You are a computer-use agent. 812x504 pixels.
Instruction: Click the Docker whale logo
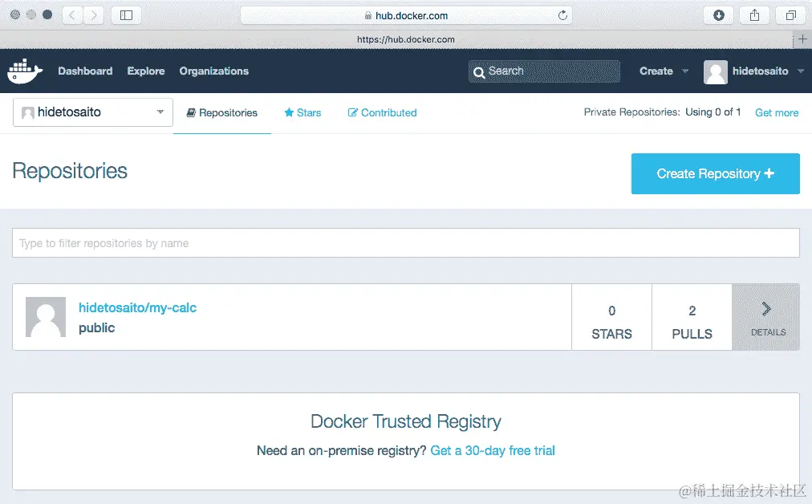click(x=24, y=71)
